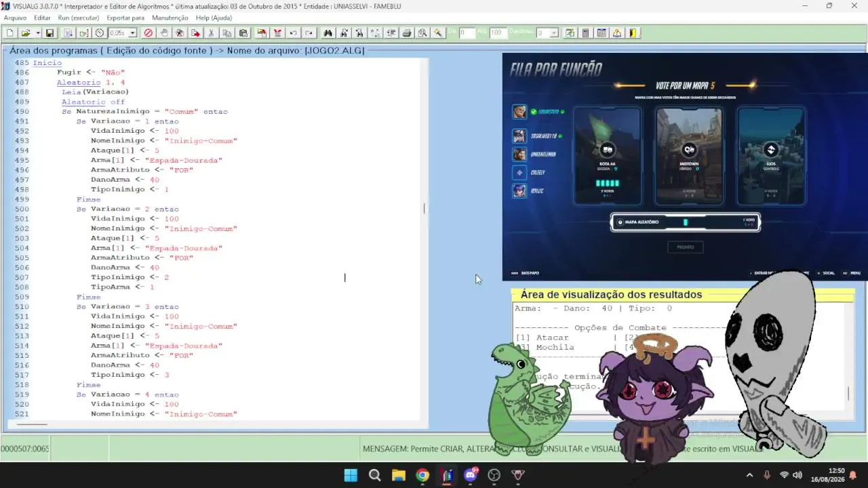Exit VisuAlg with the door icon
This screenshot has width=868, height=488.
point(633,33)
